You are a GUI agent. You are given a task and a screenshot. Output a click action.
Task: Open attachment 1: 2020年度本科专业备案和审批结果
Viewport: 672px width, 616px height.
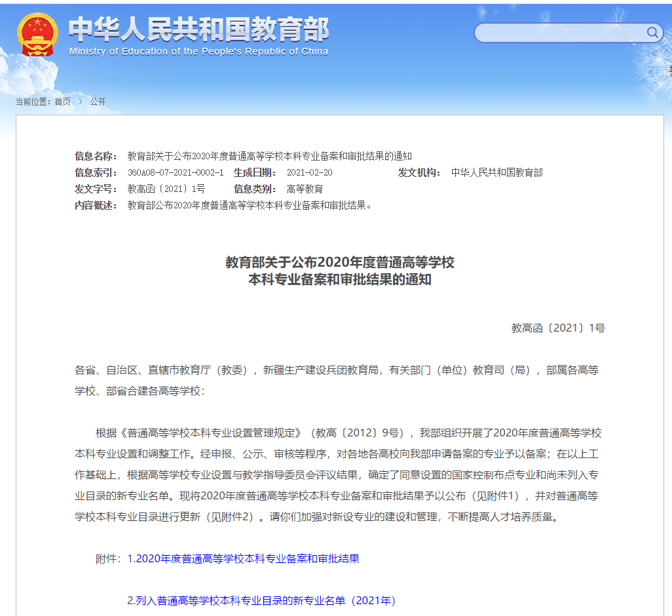(248, 559)
